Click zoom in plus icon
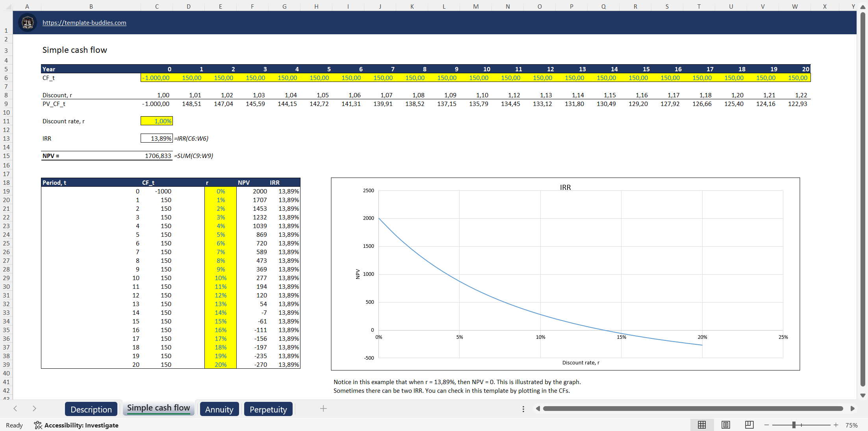Image resolution: width=868 pixels, height=431 pixels. (x=836, y=425)
